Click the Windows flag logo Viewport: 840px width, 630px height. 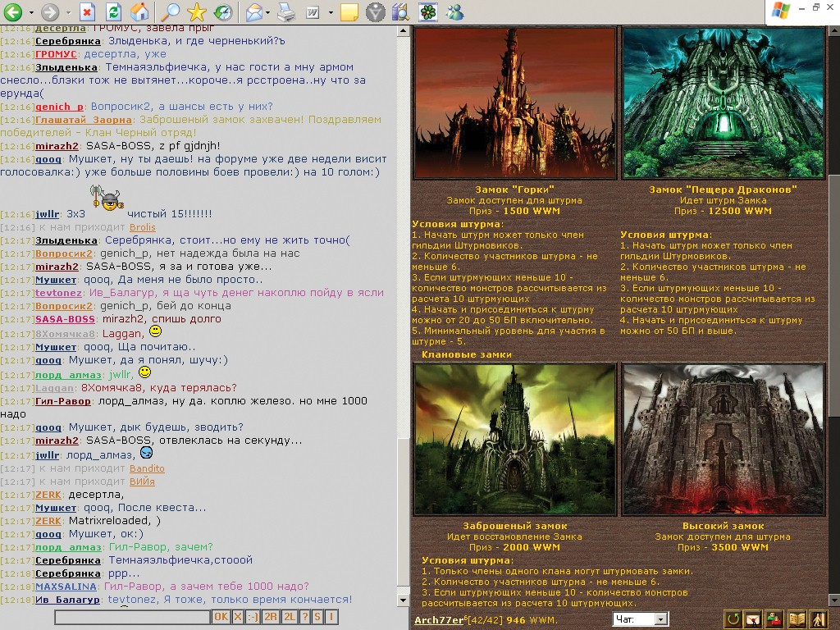tap(779, 11)
